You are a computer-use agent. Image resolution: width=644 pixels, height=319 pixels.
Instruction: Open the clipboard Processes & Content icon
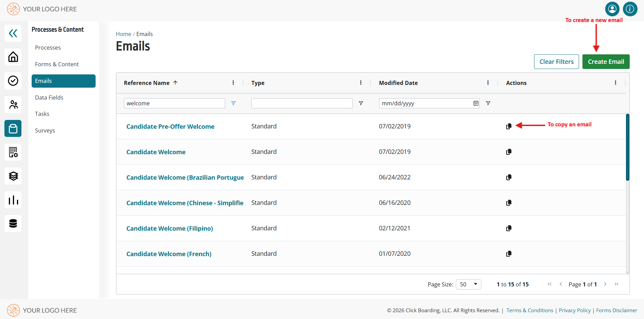[13, 128]
